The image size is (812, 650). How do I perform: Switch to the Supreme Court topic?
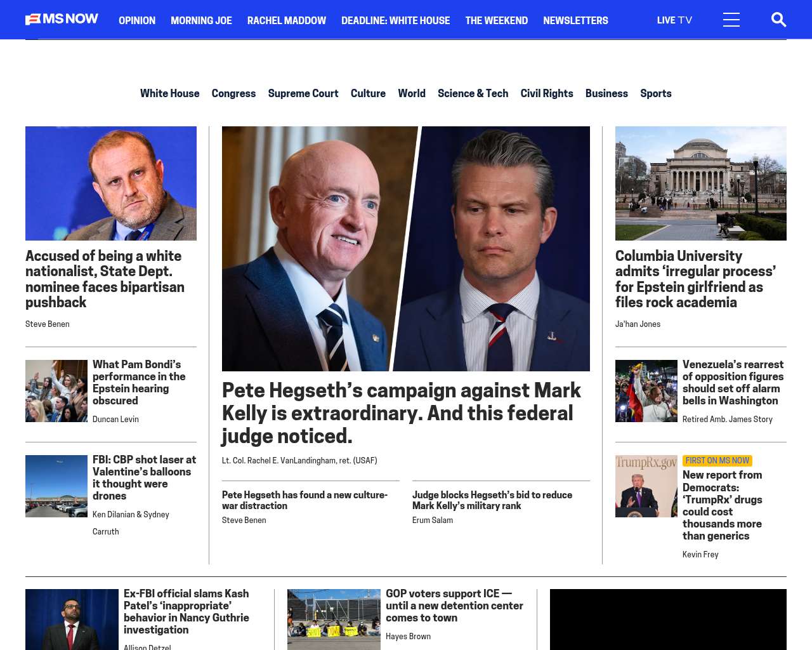pos(303,93)
